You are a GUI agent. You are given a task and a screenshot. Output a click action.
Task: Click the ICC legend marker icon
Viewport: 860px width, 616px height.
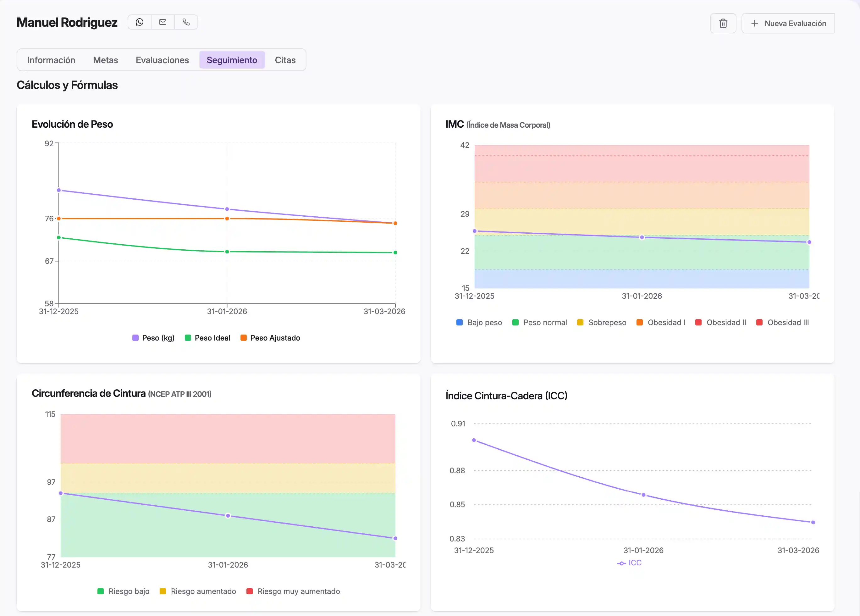[x=621, y=563]
